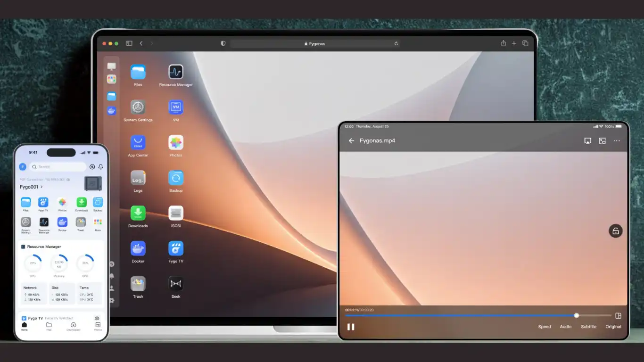This screenshot has width=644, height=362.
Task: Open the iSCSI app icon
Action: [x=176, y=214]
